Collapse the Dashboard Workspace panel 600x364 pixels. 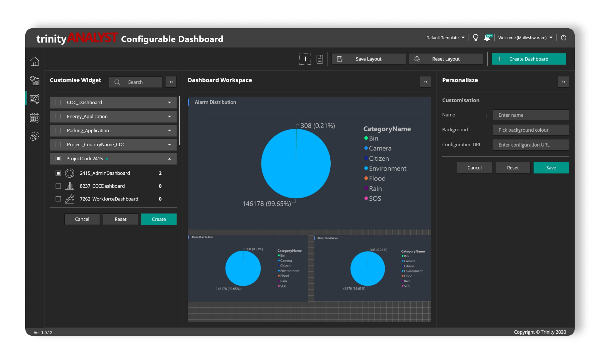click(425, 82)
